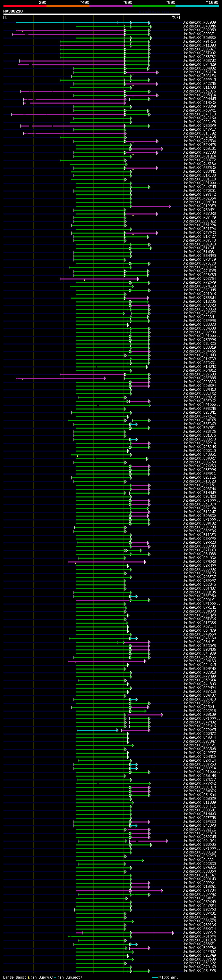Click the white query sequence bar
Viewport: 222px width, 980px height.
pyautogui.click(x=92, y=15)
